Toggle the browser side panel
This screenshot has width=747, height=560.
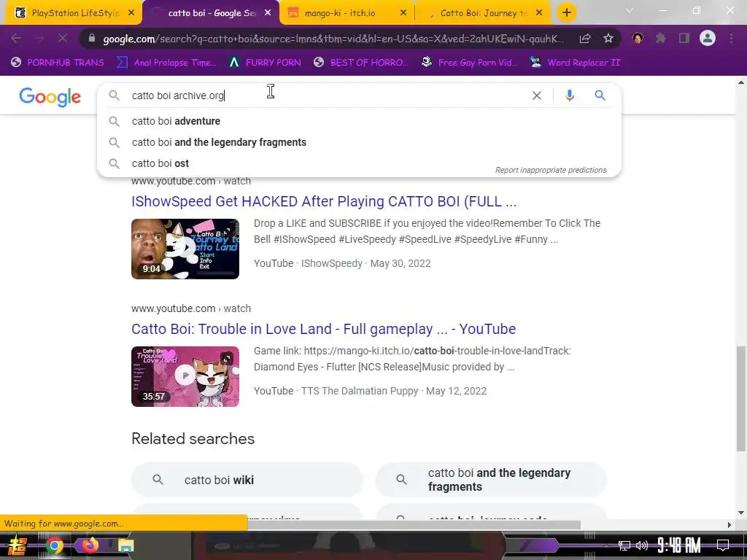(684, 38)
